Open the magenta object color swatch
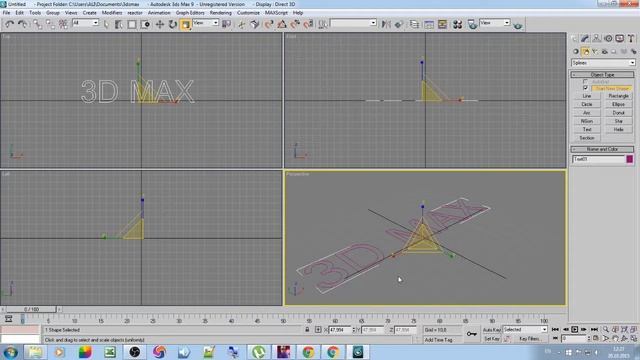This screenshot has width=640, height=360. pyautogui.click(x=630, y=159)
